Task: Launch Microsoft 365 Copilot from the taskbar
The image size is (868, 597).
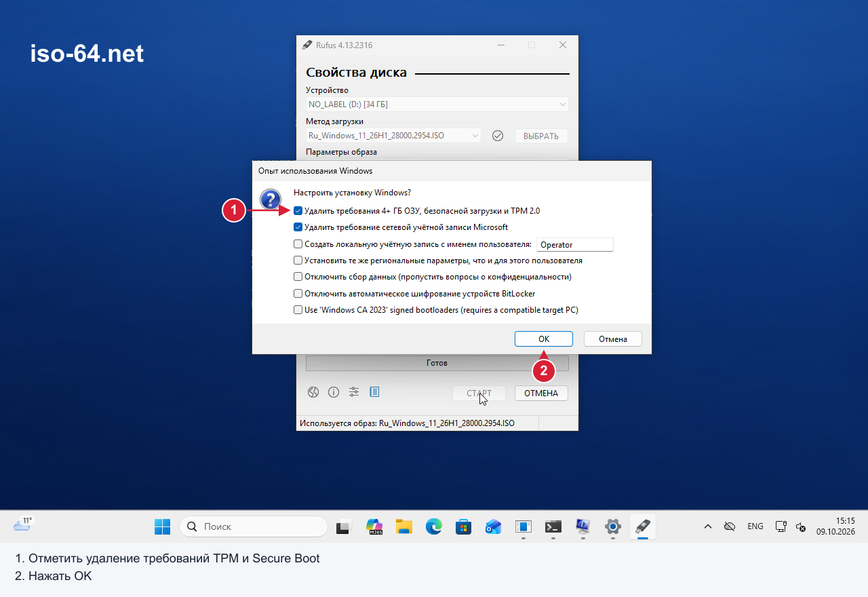Action: click(x=374, y=526)
